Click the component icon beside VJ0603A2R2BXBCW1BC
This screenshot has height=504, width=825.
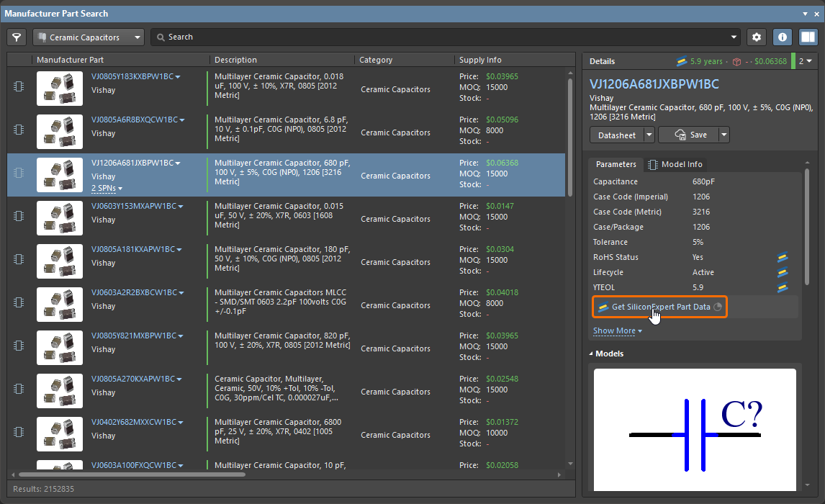tap(19, 302)
